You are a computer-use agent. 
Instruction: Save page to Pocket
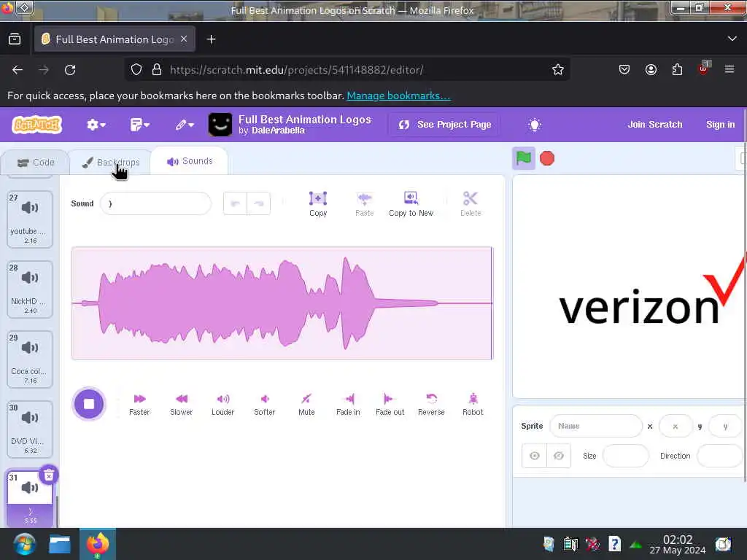tap(624, 70)
